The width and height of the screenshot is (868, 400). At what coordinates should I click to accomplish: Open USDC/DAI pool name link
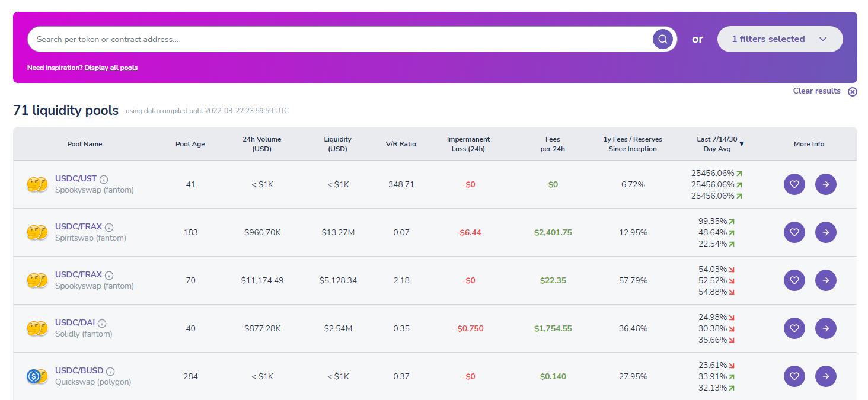75,322
